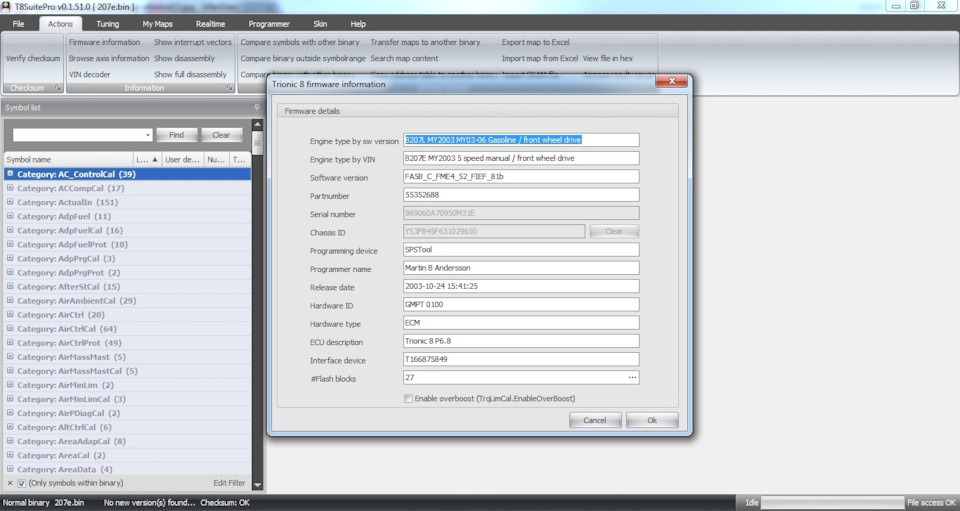
Task: Click the Programming device field
Action: [x=521, y=250]
